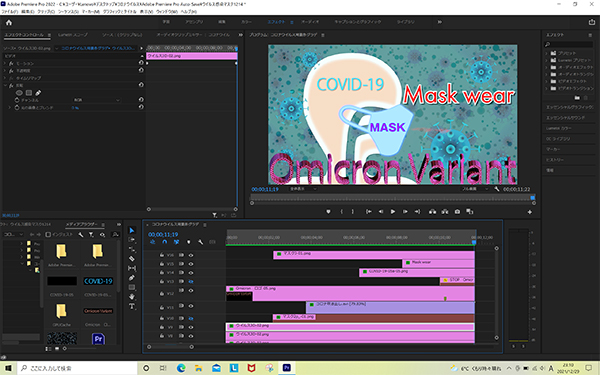This screenshot has width=600, height=375.
Task: Select the Pen tool in tools panel
Action: pos(132,278)
